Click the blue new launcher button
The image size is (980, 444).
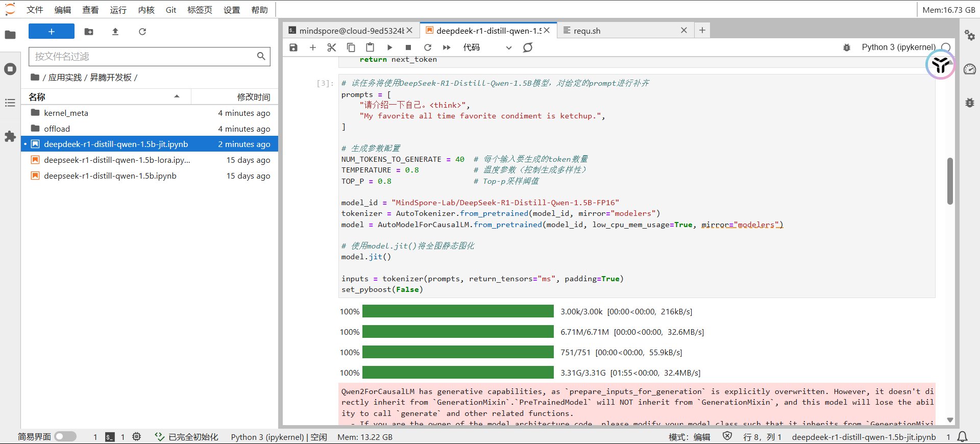(51, 32)
